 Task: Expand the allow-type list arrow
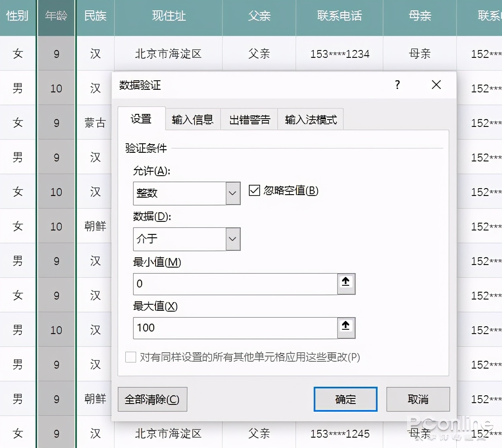[x=233, y=193]
